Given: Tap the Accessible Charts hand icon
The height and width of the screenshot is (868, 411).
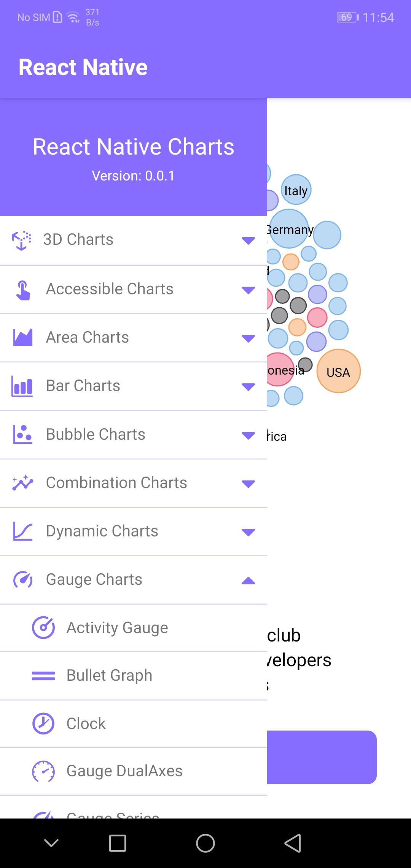Looking at the screenshot, I should coord(23,290).
